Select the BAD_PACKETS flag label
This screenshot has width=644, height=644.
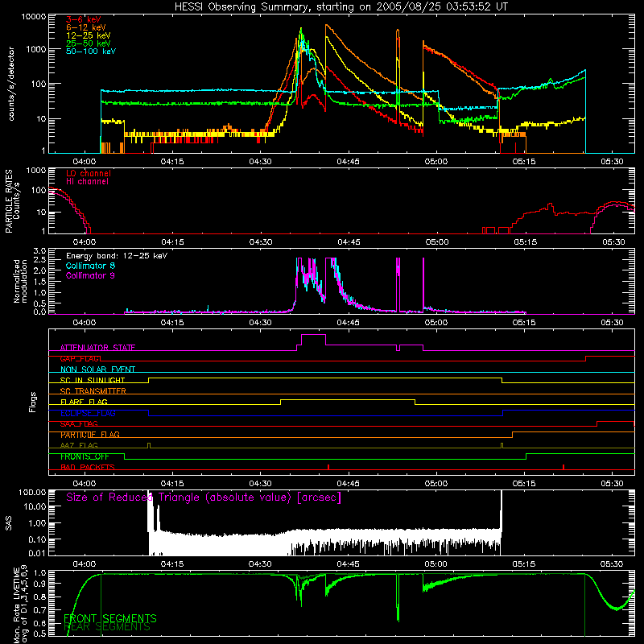tap(88, 468)
